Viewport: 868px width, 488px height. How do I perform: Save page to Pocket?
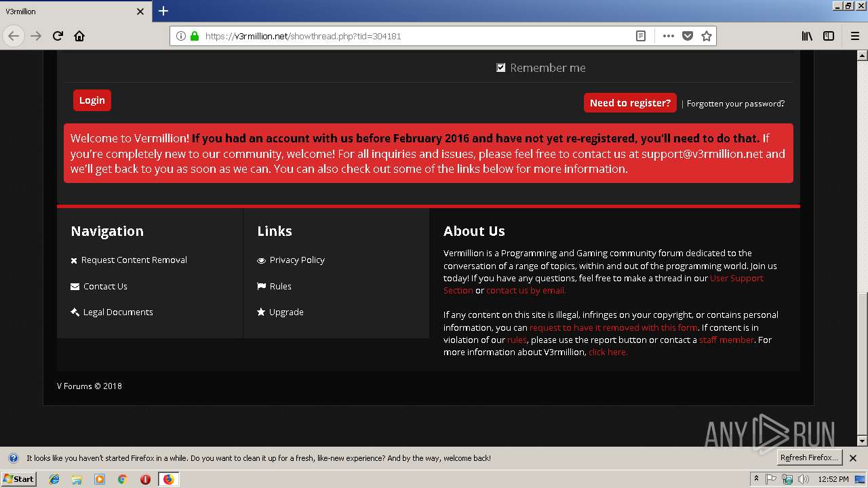click(687, 36)
